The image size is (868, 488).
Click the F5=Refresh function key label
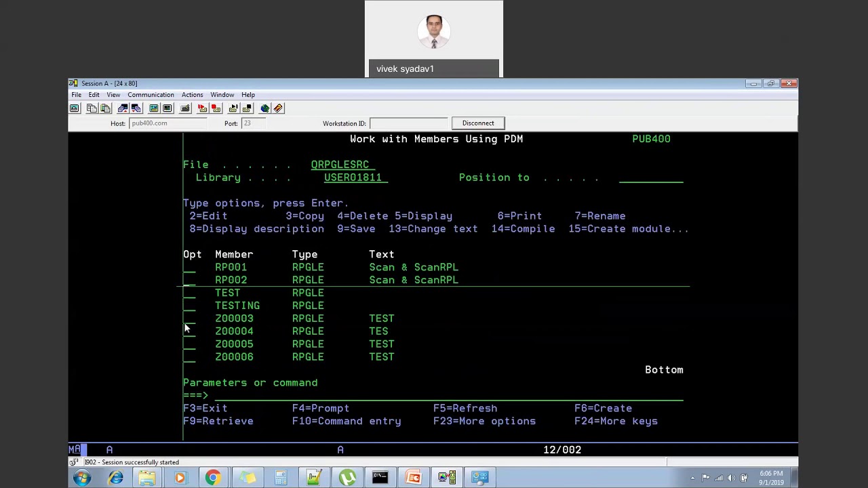465,409
